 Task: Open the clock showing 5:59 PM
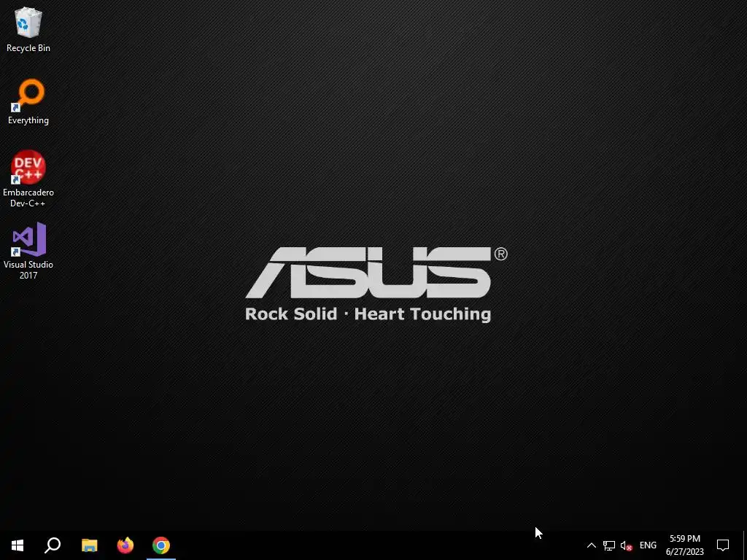click(x=684, y=545)
